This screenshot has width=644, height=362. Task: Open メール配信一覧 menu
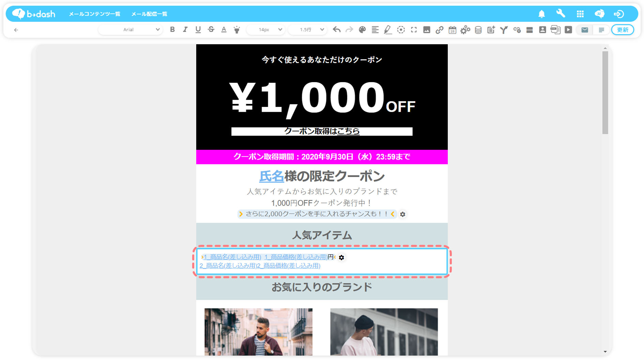[x=149, y=14]
